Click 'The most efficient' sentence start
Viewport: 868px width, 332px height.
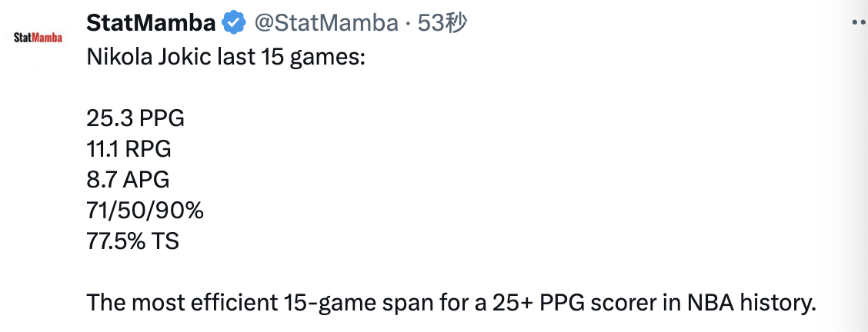[x=182, y=303]
